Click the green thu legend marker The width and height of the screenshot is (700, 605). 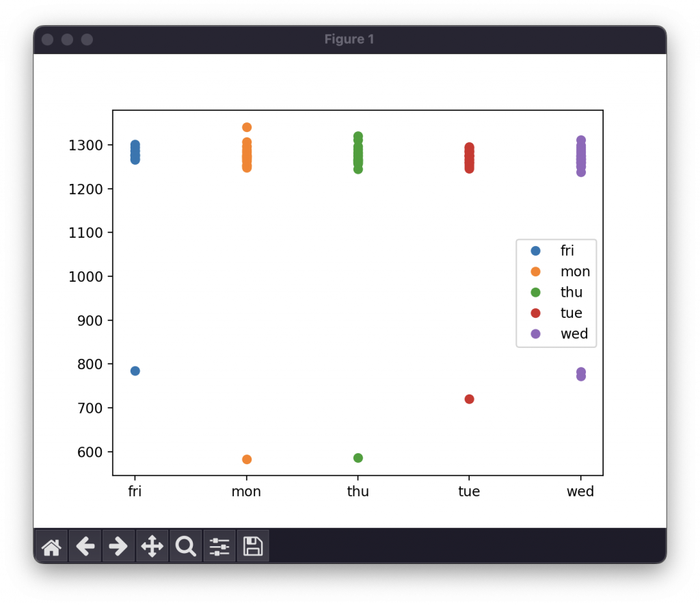click(x=536, y=293)
